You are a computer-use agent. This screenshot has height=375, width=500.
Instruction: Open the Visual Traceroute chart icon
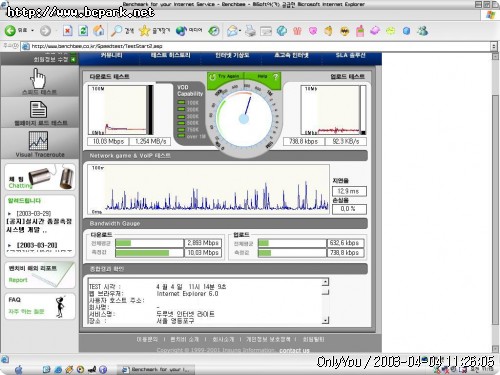(x=38, y=141)
